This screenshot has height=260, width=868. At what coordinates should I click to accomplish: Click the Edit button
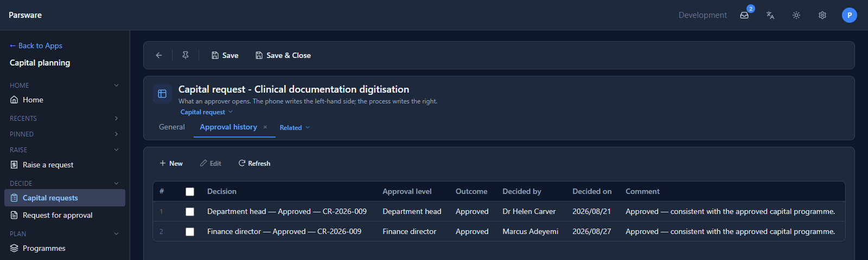[210, 163]
